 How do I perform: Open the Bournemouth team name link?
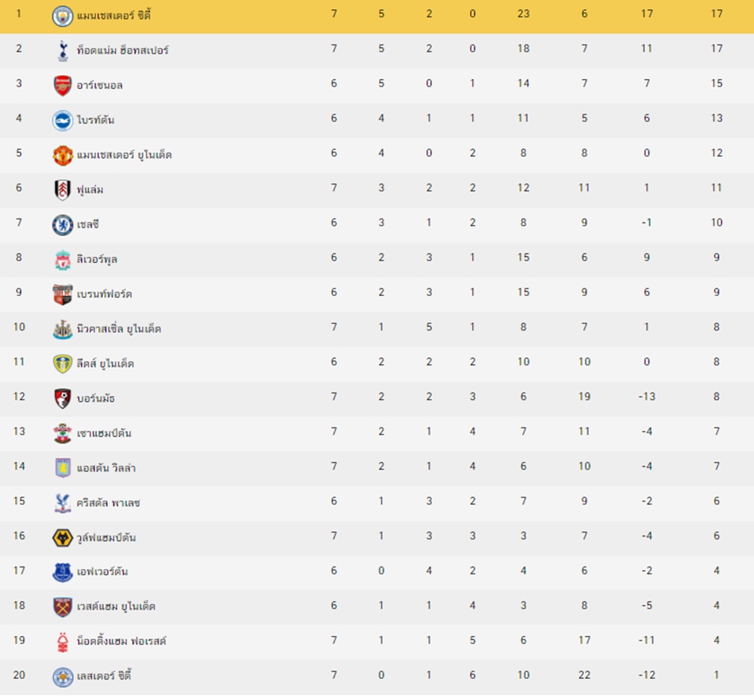click(x=96, y=399)
